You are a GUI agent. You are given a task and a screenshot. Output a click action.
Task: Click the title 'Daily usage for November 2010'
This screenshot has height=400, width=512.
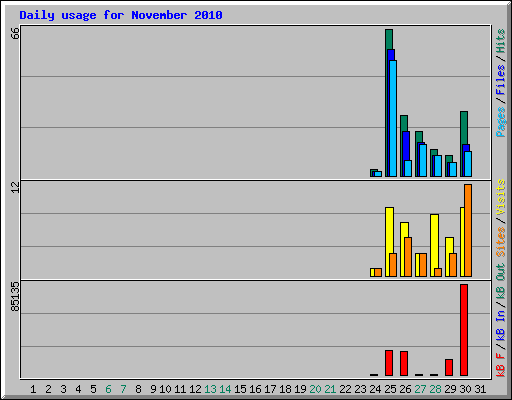(121, 15)
